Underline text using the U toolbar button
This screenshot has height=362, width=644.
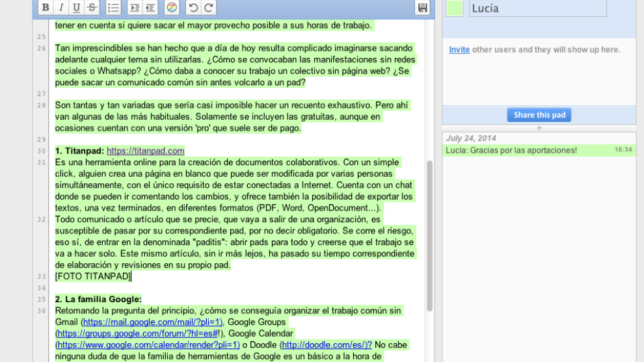[x=77, y=8]
